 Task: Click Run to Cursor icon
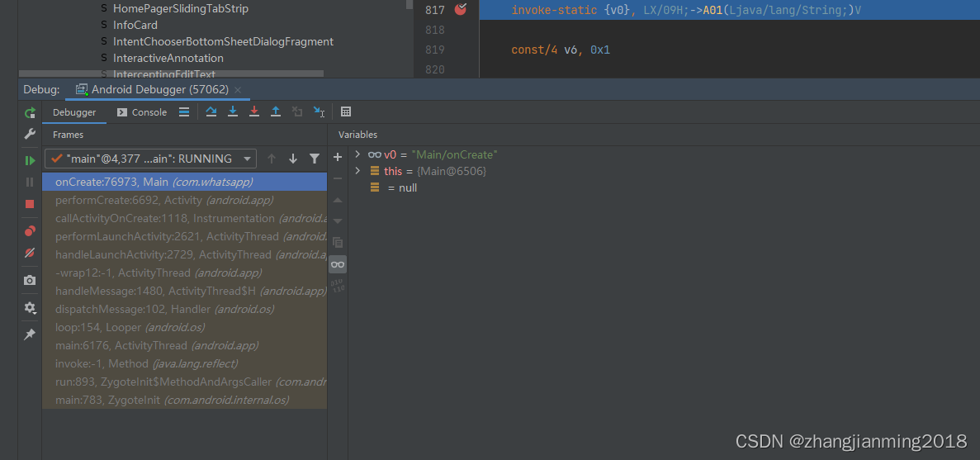point(319,111)
